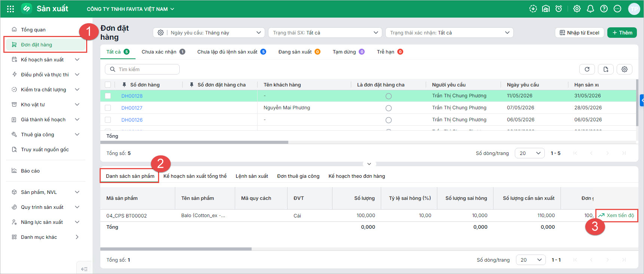The image size is (644, 274).
Task: Tick the checkbox for order DH00127
Action: pos(108,108)
